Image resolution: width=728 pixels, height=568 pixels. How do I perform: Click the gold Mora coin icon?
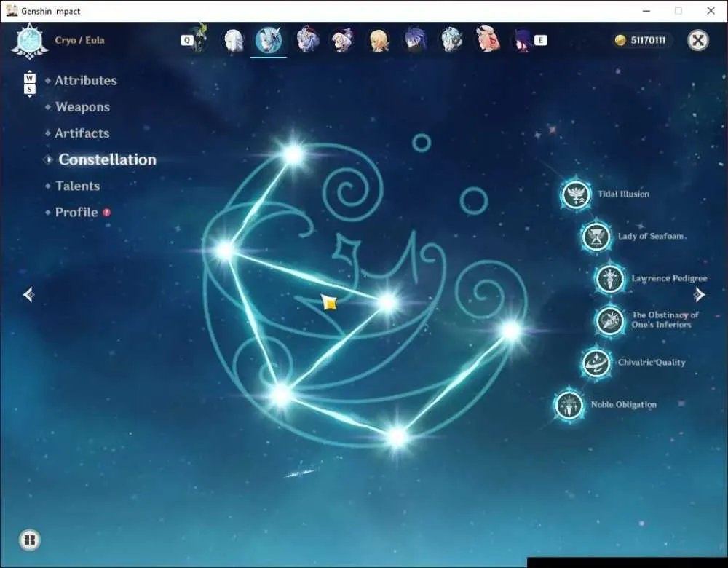point(620,40)
